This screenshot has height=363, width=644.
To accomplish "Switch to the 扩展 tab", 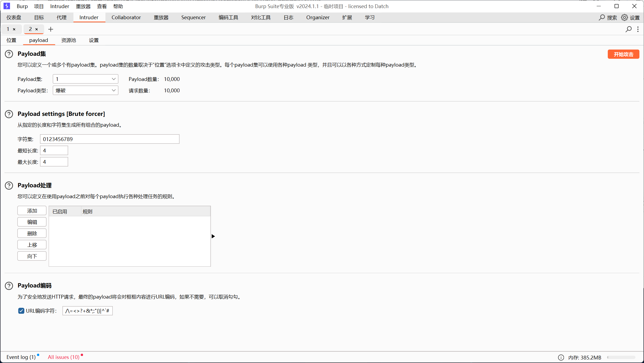I will coord(347,17).
